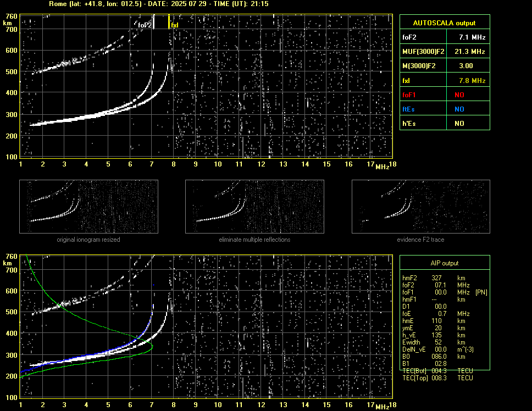This screenshot has width=532, height=411.
Task: Open the evidence F2 trace thumbnail
Action: pyautogui.click(x=421, y=207)
